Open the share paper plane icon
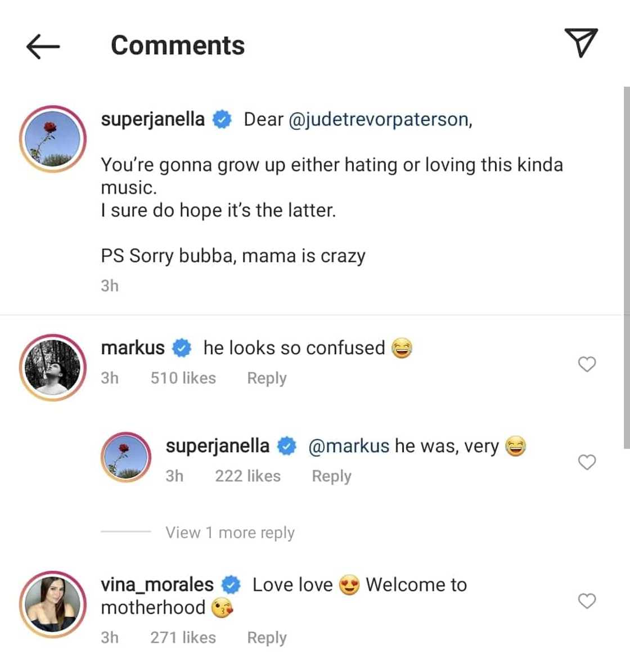 [580, 43]
